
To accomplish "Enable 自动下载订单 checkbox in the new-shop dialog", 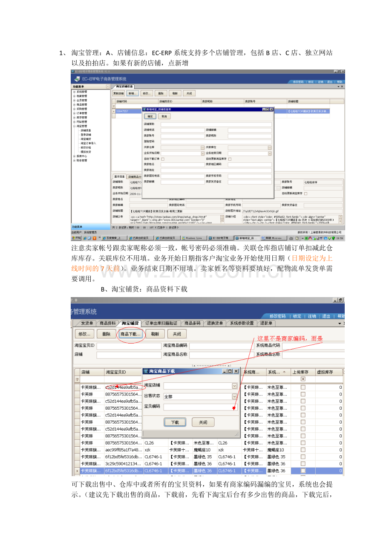I will [163, 159].
